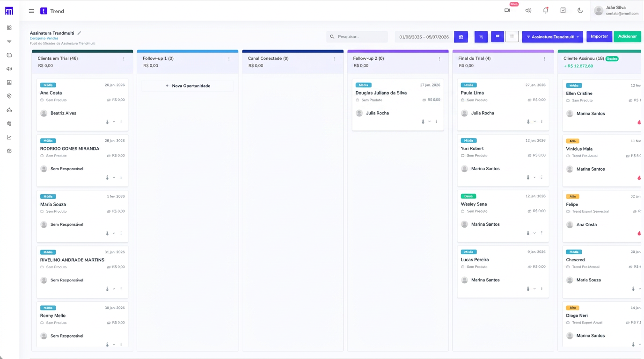Open the Follow-up 2 column options menu
Viewport: 644px width, 359px height.
pyautogui.click(x=439, y=59)
